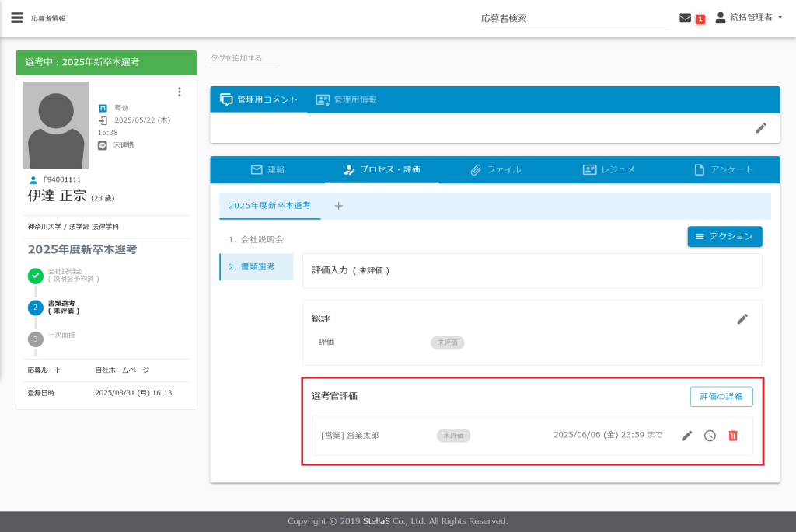Switch to the ファイル tab

point(495,169)
